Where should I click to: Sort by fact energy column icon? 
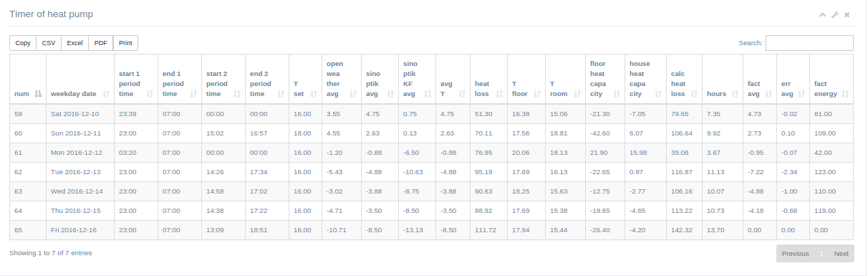click(846, 94)
